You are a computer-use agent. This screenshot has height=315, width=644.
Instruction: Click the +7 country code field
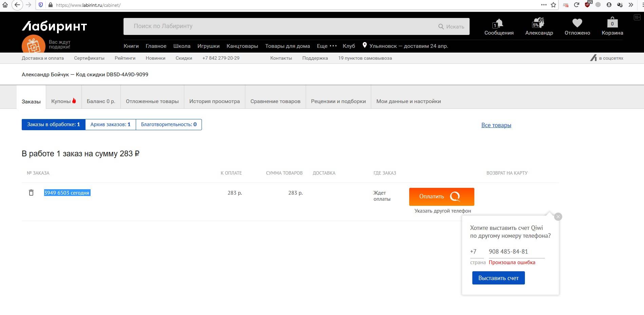[x=477, y=252]
